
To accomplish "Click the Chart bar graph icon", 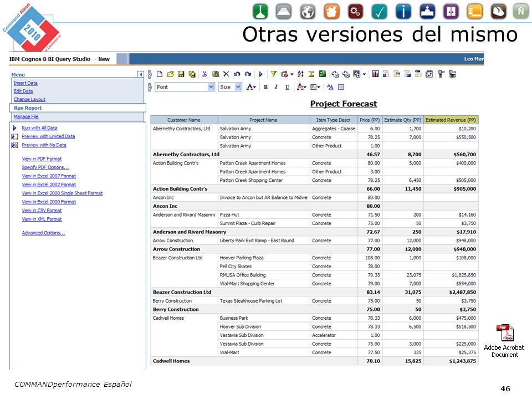I will click(375, 74).
